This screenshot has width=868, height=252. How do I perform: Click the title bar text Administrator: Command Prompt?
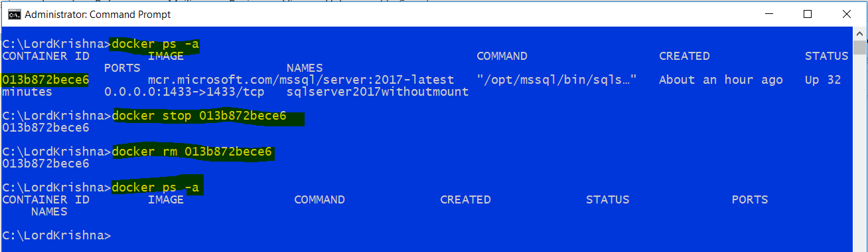(96, 14)
